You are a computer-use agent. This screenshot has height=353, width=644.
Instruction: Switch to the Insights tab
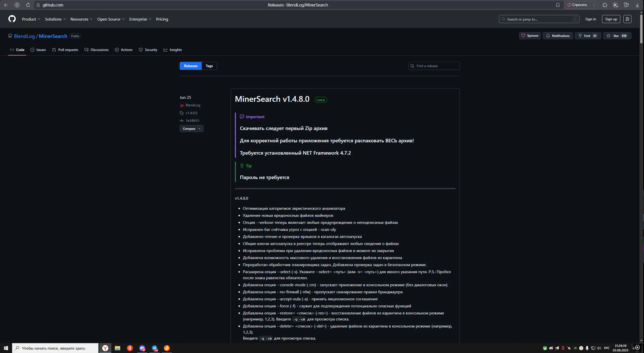click(x=173, y=50)
